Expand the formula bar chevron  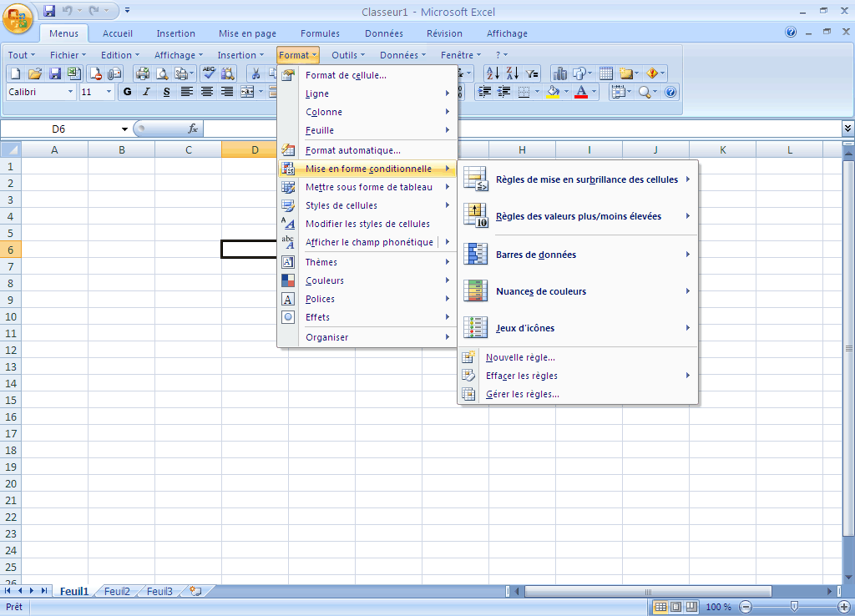coord(847,129)
